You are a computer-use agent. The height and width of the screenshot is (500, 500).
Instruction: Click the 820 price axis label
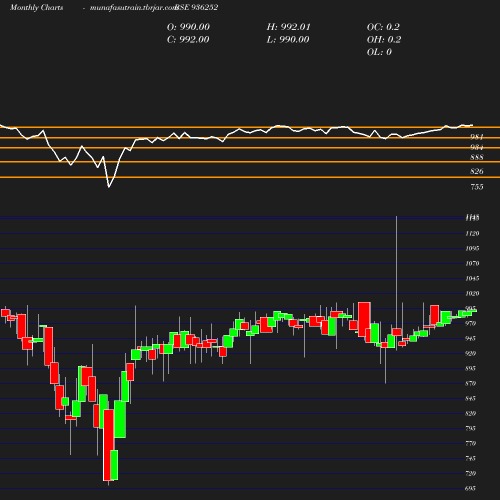click(x=470, y=413)
